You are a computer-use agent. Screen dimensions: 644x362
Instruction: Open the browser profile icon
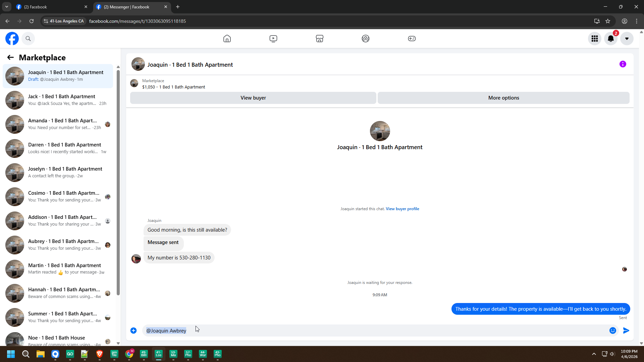tap(625, 21)
